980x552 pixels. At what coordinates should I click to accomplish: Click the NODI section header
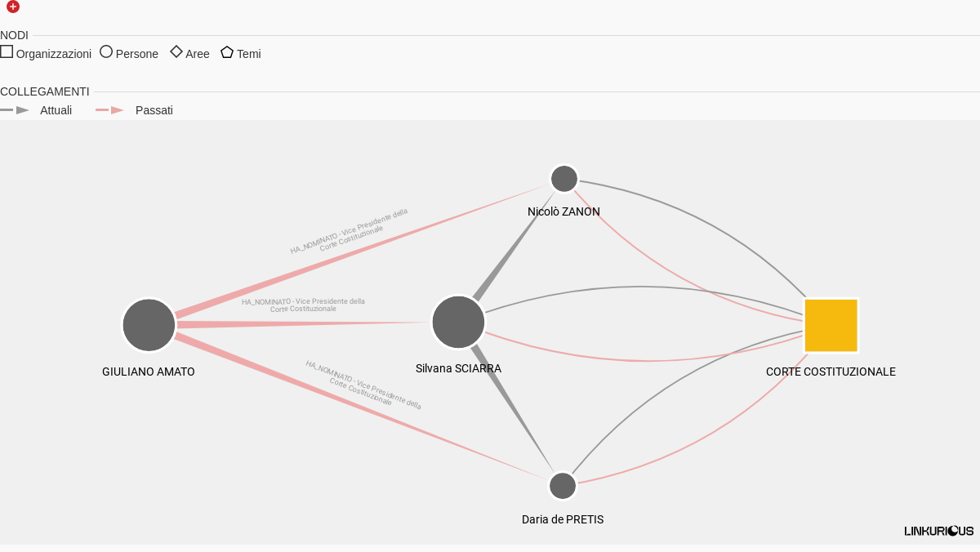[x=14, y=35]
